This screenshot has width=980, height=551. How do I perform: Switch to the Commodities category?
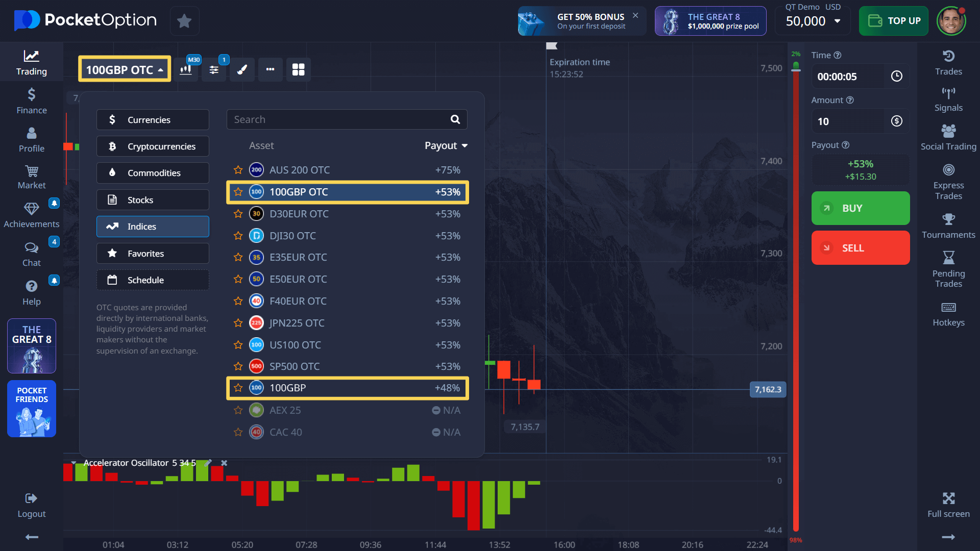pos(153,173)
